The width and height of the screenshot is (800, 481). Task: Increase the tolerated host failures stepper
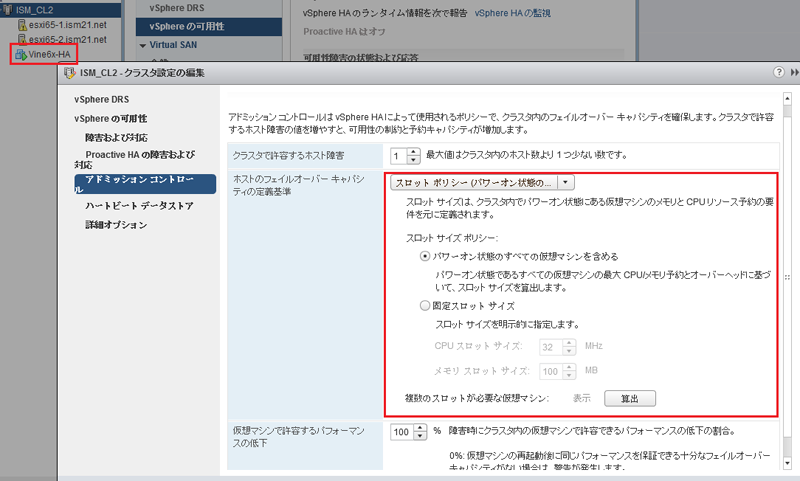(413, 151)
